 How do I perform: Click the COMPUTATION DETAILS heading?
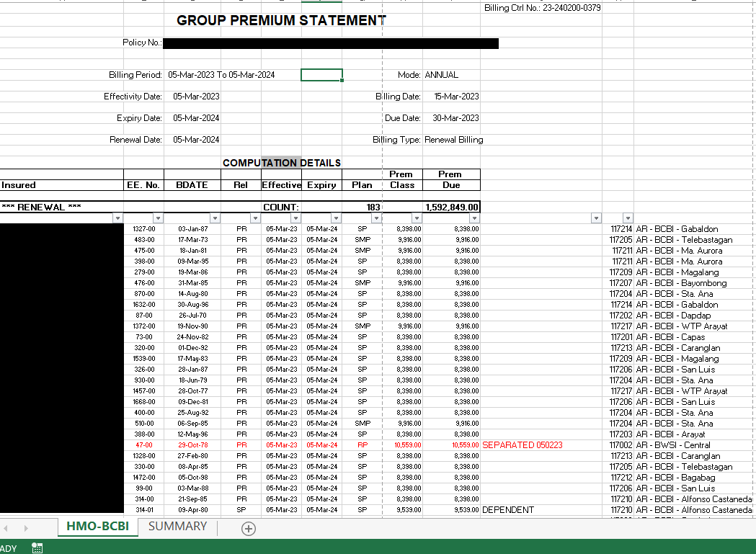(282, 163)
